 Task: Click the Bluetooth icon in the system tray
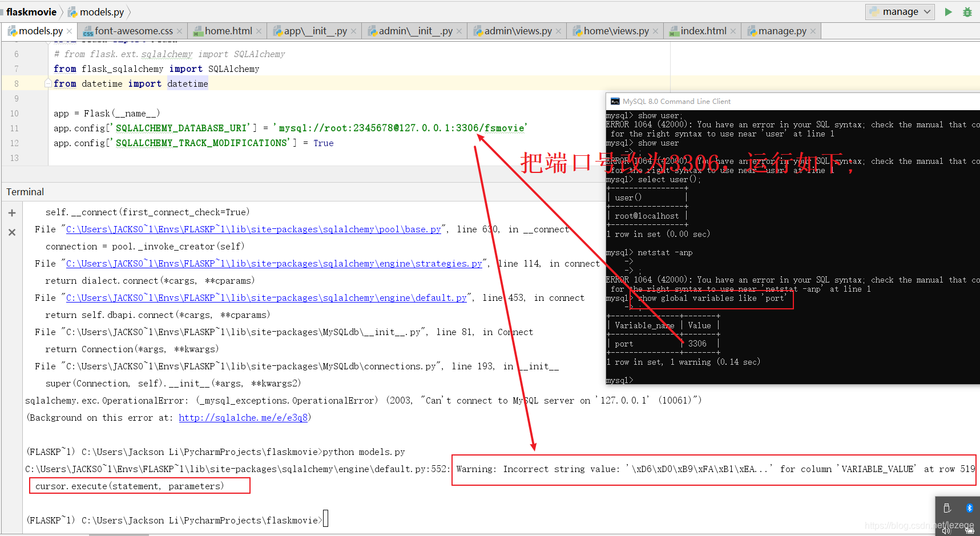969,507
